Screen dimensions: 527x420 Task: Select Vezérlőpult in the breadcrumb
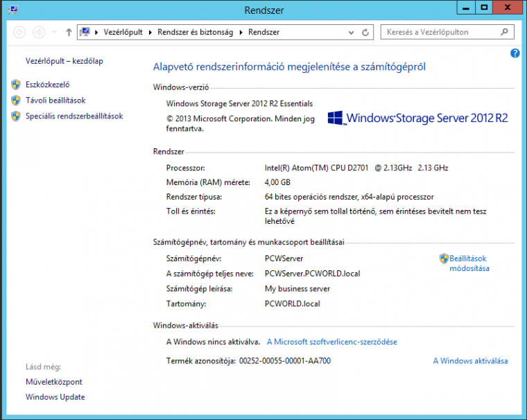coord(123,33)
